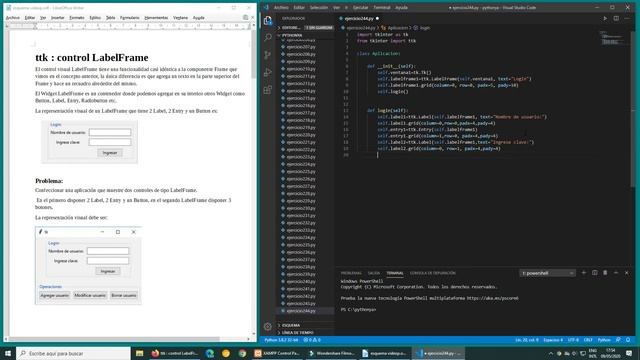The height and width of the screenshot is (360, 640).
Task: Switch to the esquema LibreOffice taskbar item
Action: click(386, 353)
